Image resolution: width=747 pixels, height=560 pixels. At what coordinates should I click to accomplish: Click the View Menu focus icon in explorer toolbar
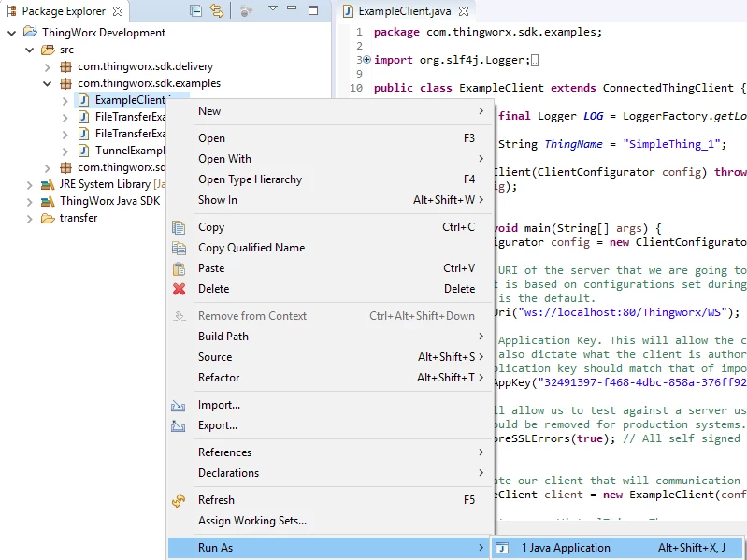[x=246, y=10]
